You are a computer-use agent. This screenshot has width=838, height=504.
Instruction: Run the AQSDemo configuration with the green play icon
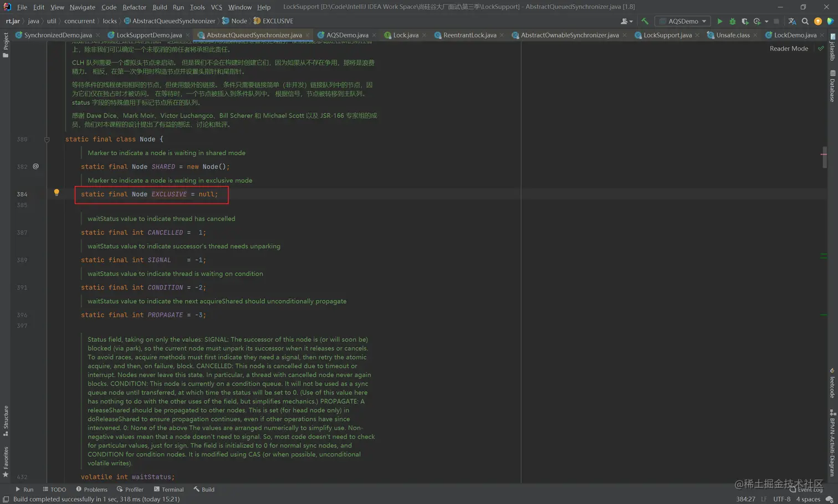click(x=719, y=21)
